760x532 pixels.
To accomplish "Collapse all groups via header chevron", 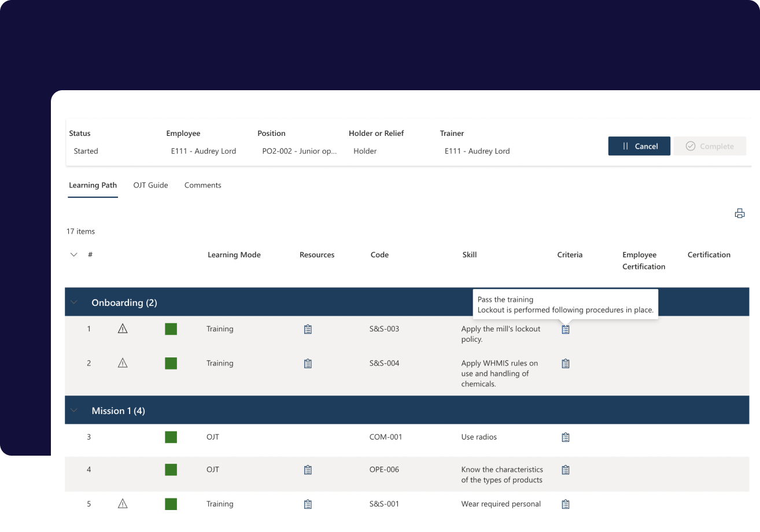I will point(73,254).
